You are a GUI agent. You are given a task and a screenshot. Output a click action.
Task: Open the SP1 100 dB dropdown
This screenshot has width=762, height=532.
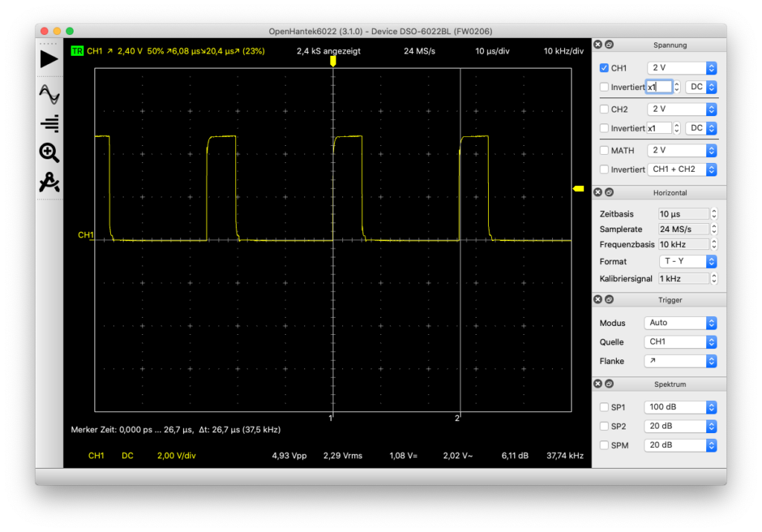pos(680,407)
